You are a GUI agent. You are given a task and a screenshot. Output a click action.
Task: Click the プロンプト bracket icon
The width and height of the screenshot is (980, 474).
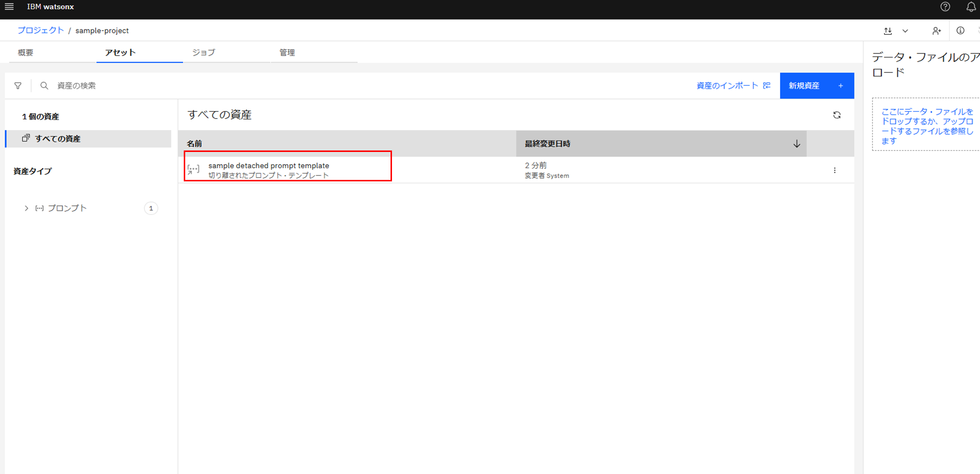coord(40,208)
